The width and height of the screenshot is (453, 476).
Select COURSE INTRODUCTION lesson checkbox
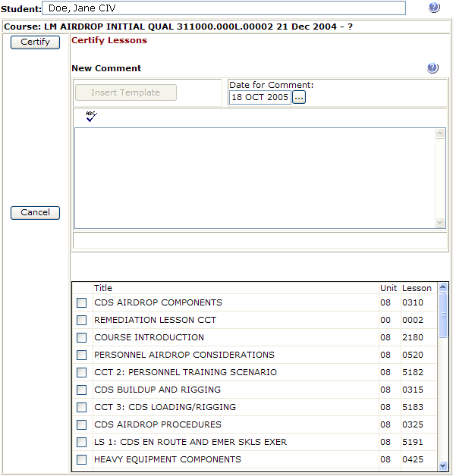[81, 337]
